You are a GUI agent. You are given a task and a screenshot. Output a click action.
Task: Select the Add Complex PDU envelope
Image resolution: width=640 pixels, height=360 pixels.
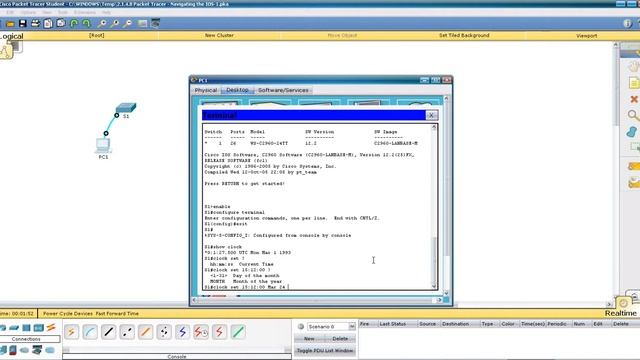(x=633, y=182)
